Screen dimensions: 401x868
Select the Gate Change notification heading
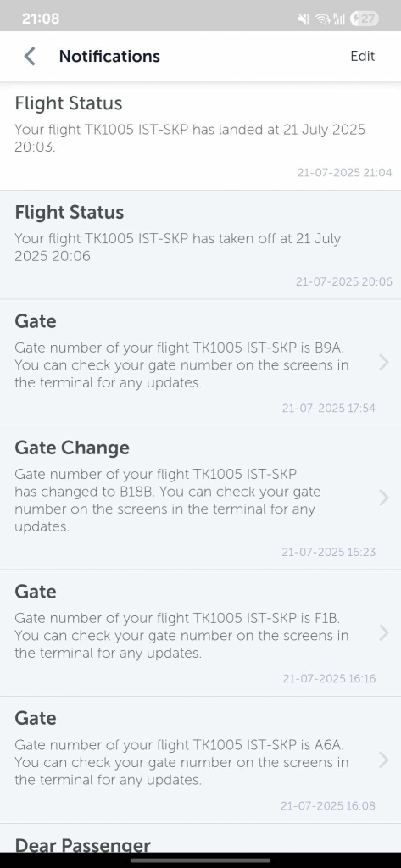(x=72, y=448)
